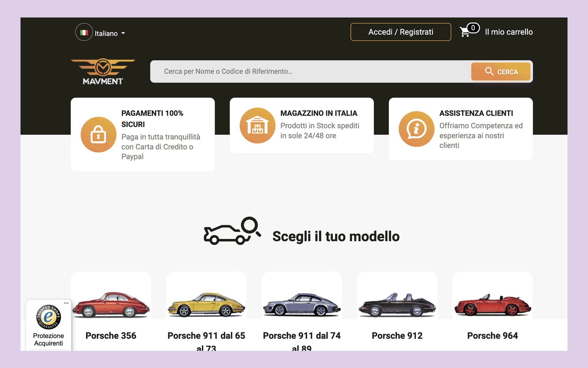Image resolution: width=588 pixels, height=368 pixels.
Task: Click the padlock secure payments icon
Action: (x=98, y=135)
